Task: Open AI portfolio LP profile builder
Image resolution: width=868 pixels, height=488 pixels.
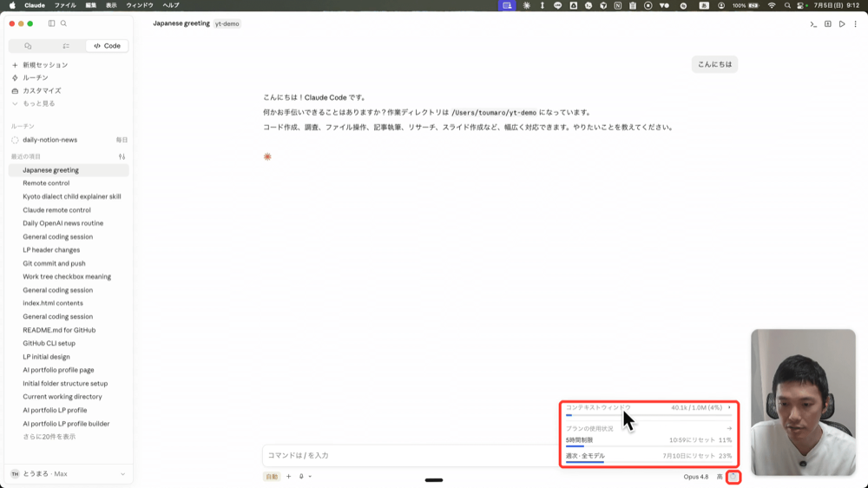Action: click(69, 424)
